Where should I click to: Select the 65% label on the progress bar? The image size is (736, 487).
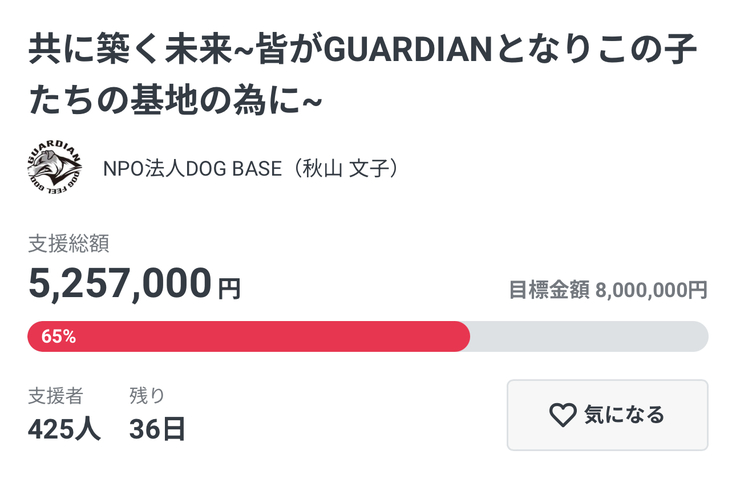[x=59, y=337]
